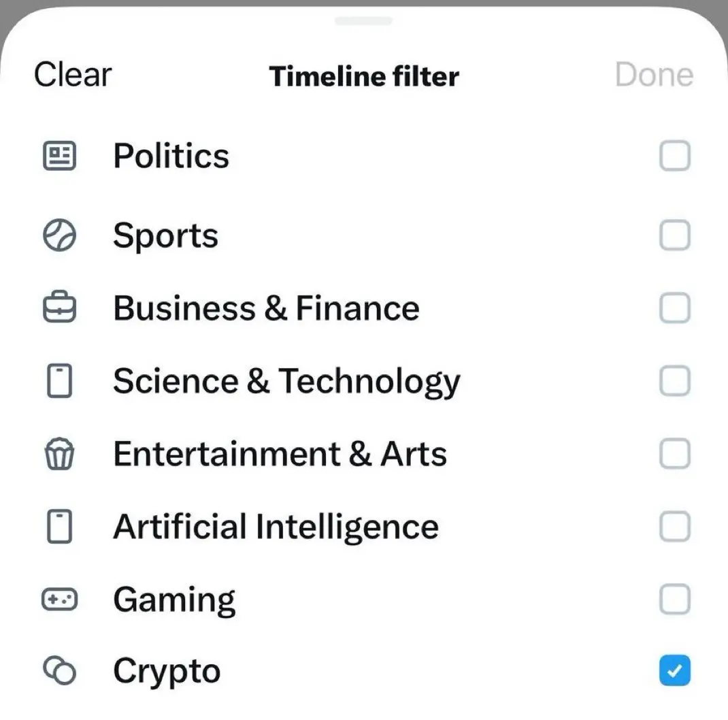Select the Gaming label text
The width and height of the screenshot is (728, 720).
[174, 600]
